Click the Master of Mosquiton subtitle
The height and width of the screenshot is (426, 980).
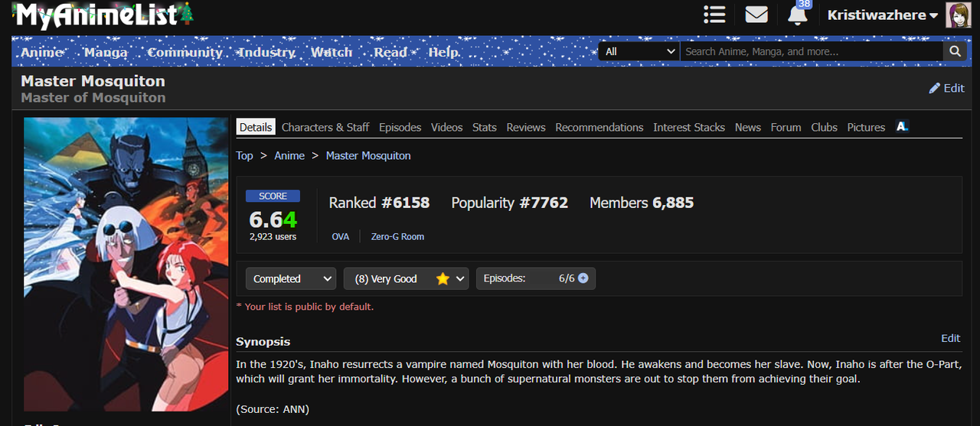pos(93,98)
